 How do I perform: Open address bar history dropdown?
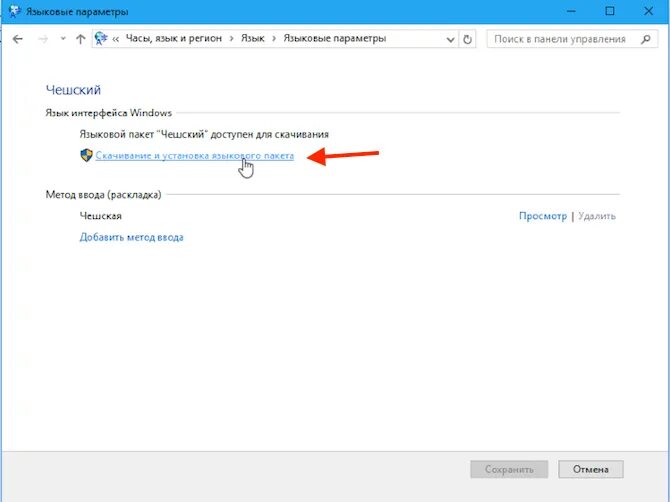coord(450,39)
